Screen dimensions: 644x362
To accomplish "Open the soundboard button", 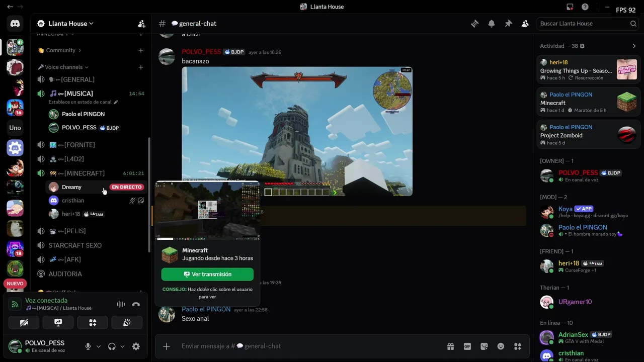I will (127, 323).
